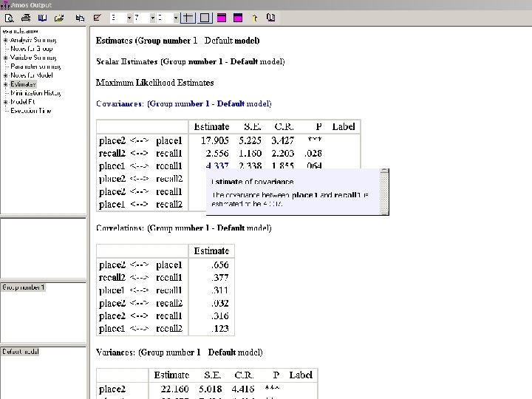532x399 pixels.
Task: Click correlation estimate .032
Action: tap(220, 303)
